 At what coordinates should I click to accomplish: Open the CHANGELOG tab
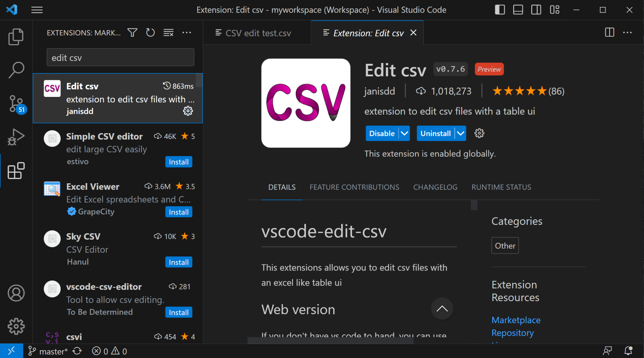(x=435, y=187)
